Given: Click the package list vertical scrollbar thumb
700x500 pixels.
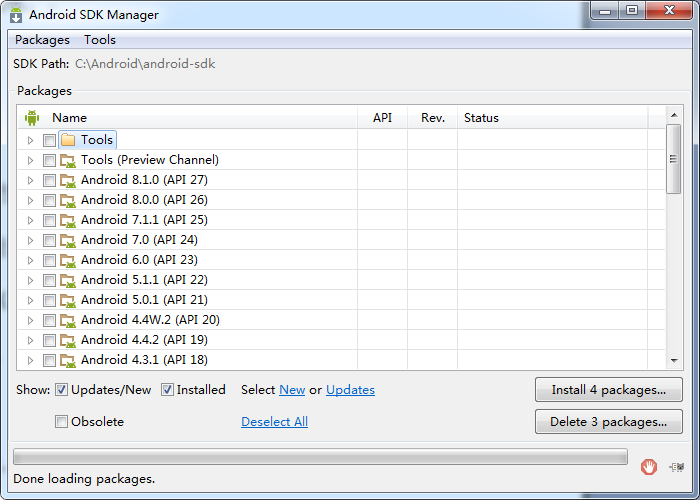Looking at the screenshot, I should pos(674,159).
